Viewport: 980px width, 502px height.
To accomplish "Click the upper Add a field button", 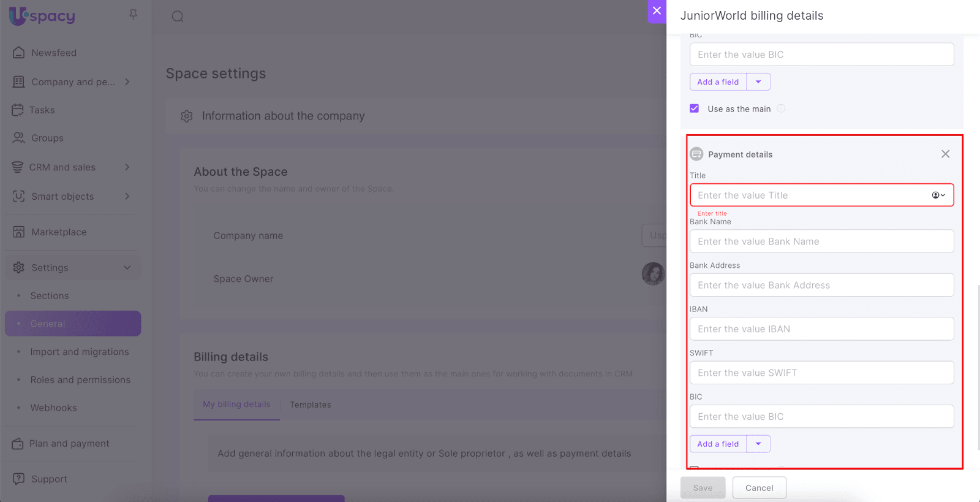I will coord(718,82).
